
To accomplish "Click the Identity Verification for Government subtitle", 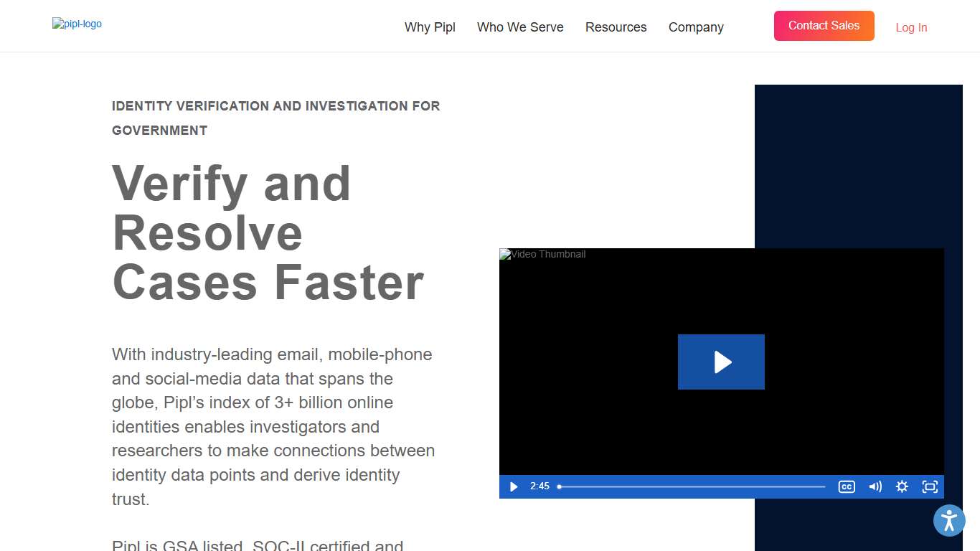I will 276,118.
